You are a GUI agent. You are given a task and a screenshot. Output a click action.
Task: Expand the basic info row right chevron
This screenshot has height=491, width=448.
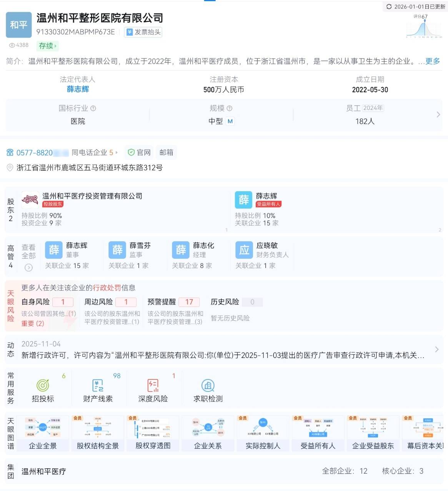coord(438,114)
